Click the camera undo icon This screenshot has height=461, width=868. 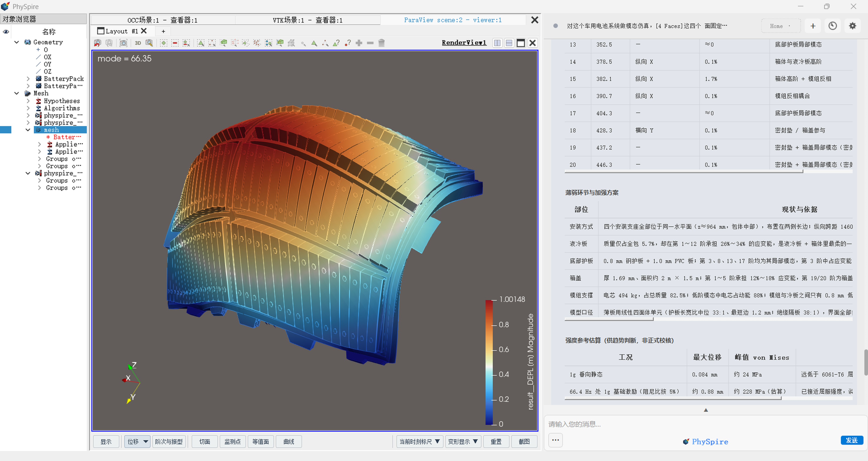pos(98,43)
